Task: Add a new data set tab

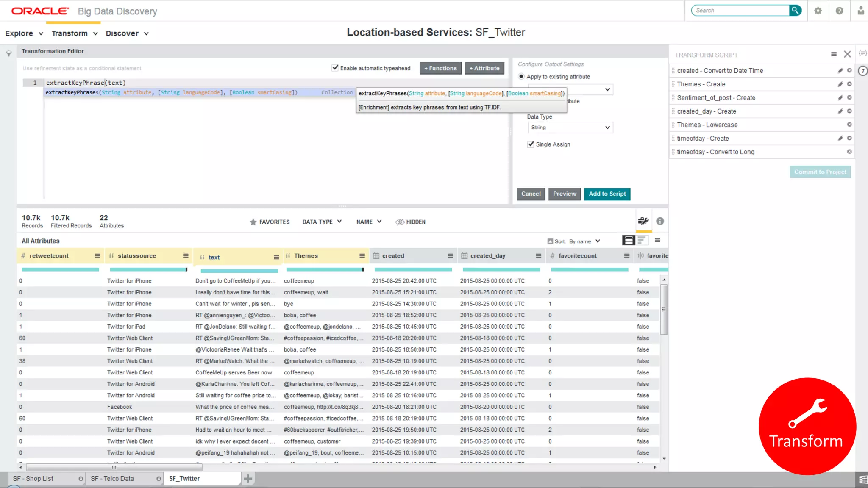Action: (x=248, y=479)
